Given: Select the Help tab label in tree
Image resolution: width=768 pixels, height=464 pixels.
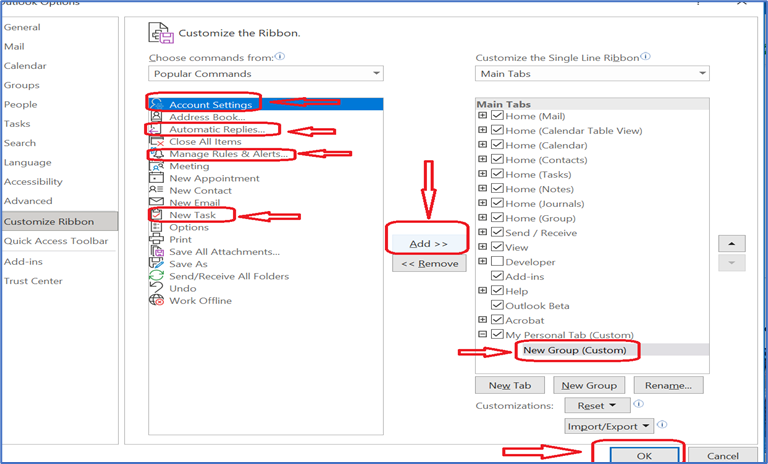Looking at the screenshot, I should (517, 291).
